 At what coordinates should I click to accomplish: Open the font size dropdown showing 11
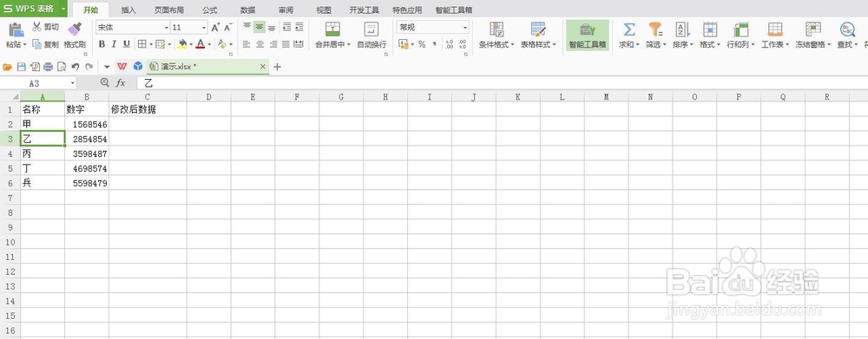click(204, 28)
